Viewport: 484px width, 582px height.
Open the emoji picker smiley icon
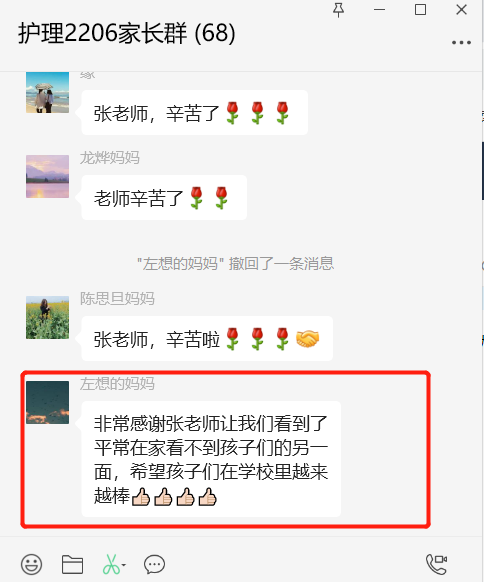pos(32,565)
